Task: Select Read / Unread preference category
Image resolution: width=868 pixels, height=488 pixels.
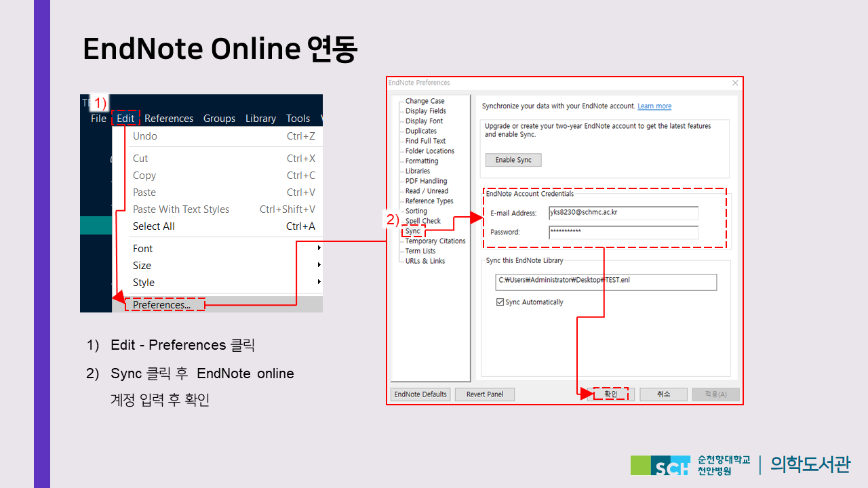Action: pyautogui.click(x=427, y=191)
